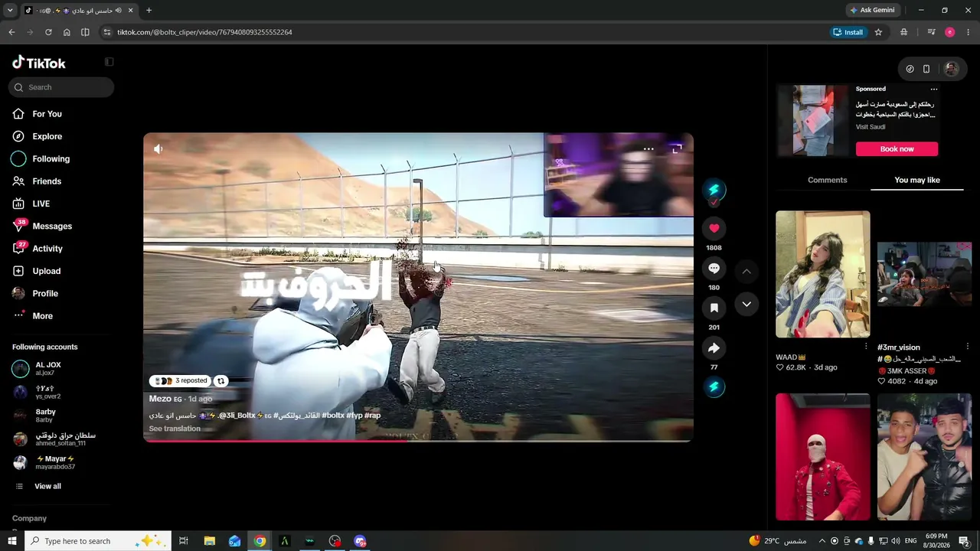This screenshot has width=980, height=551.
Task: Go to the previous video with the up arrow
Action: [746, 272]
